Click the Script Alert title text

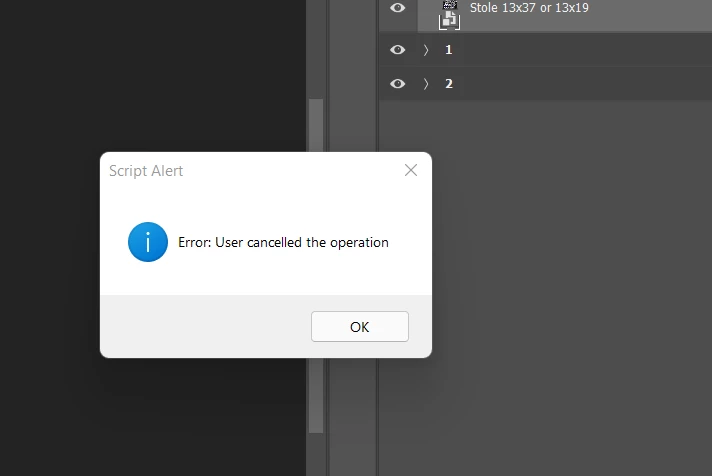pos(146,171)
